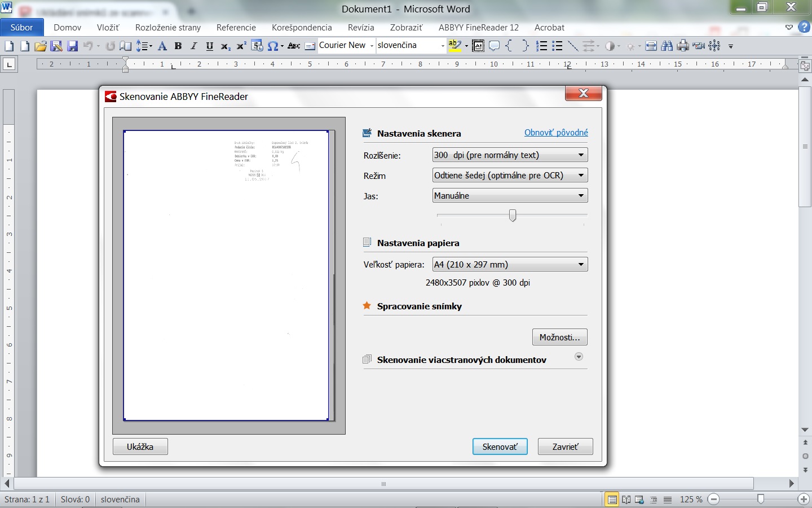This screenshot has height=508, width=812.
Task: Apply bulleted list formatting
Action: coord(558,46)
